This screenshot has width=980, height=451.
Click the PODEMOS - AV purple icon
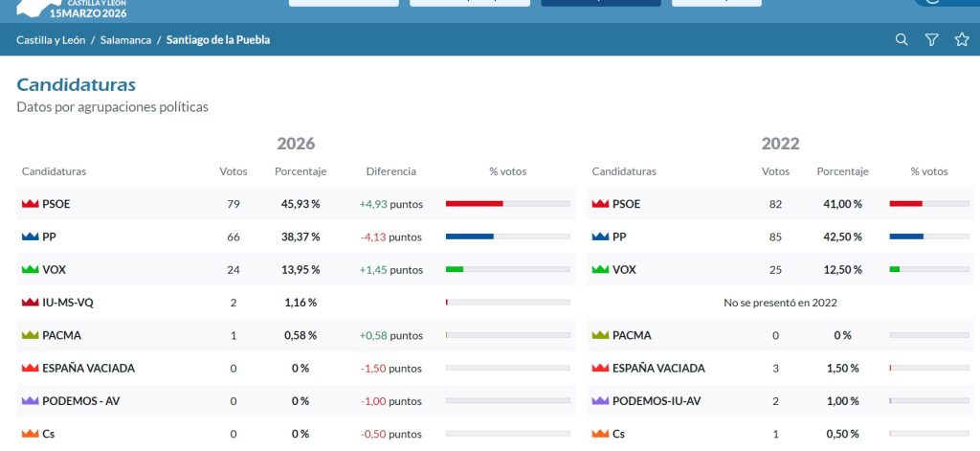coord(30,401)
